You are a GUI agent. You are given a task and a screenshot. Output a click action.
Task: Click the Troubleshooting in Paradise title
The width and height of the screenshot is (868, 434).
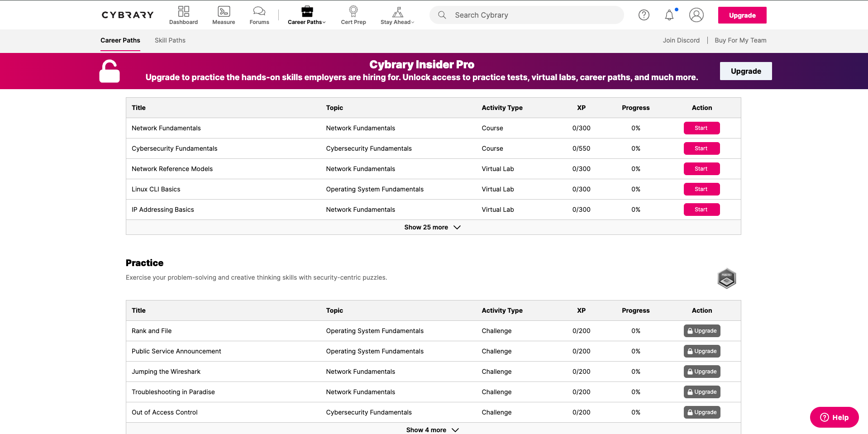point(173,392)
